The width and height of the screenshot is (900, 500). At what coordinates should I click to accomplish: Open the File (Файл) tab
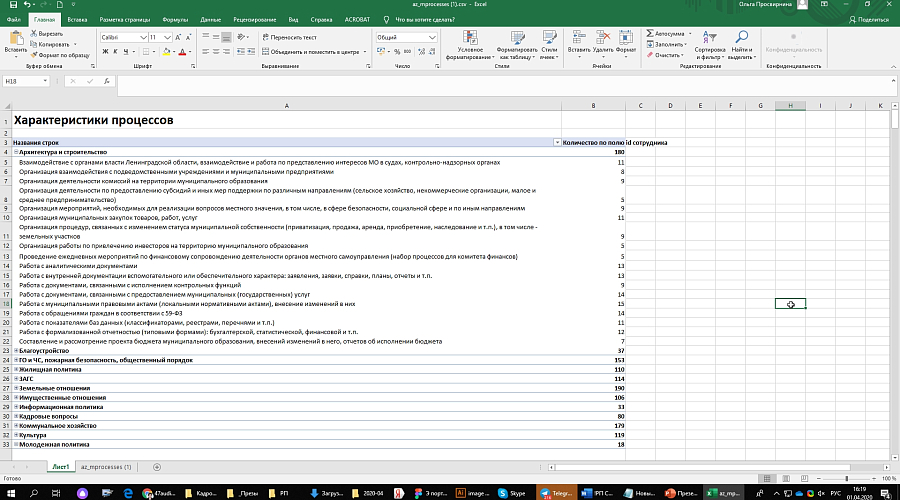[14, 20]
